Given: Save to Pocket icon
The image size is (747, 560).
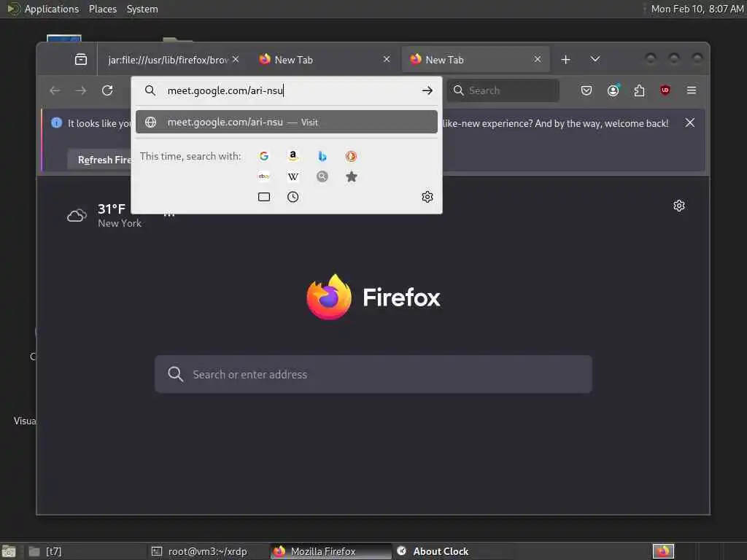Looking at the screenshot, I should point(587,90).
